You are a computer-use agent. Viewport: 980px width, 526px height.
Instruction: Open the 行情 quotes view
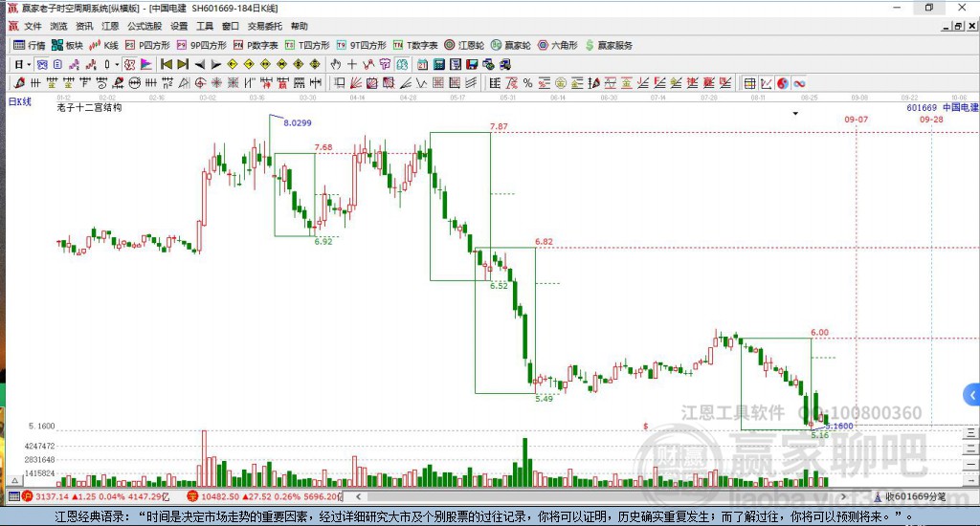click(30, 45)
